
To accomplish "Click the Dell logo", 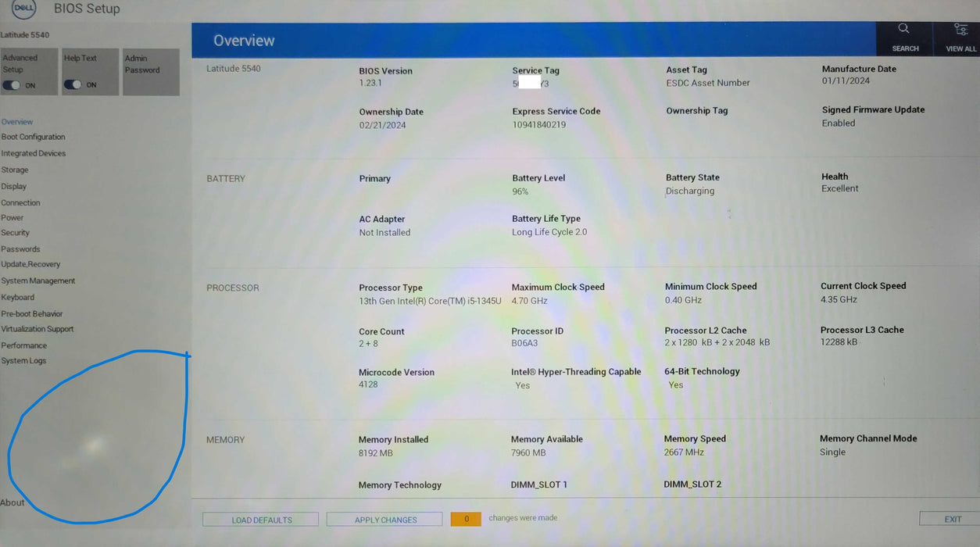I will pyautogui.click(x=25, y=9).
